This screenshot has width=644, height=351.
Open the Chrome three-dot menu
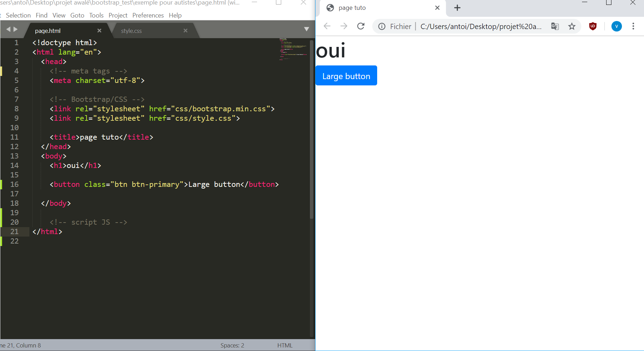[633, 26]
